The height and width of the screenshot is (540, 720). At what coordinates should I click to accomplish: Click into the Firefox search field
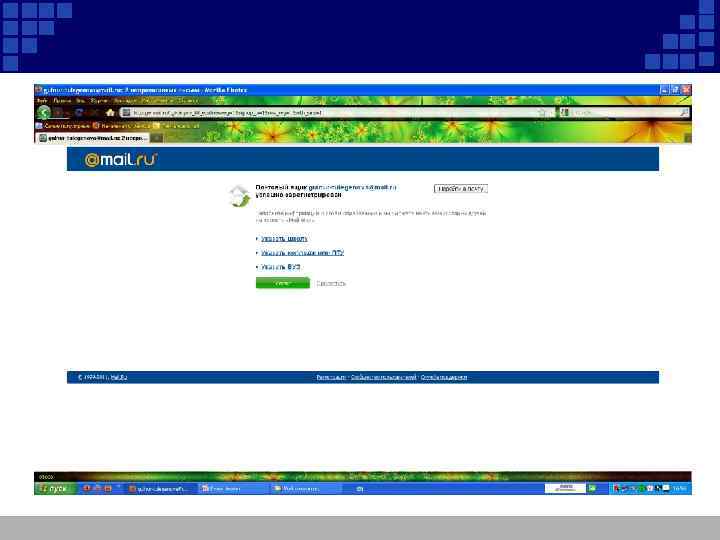tap(624, 112)
